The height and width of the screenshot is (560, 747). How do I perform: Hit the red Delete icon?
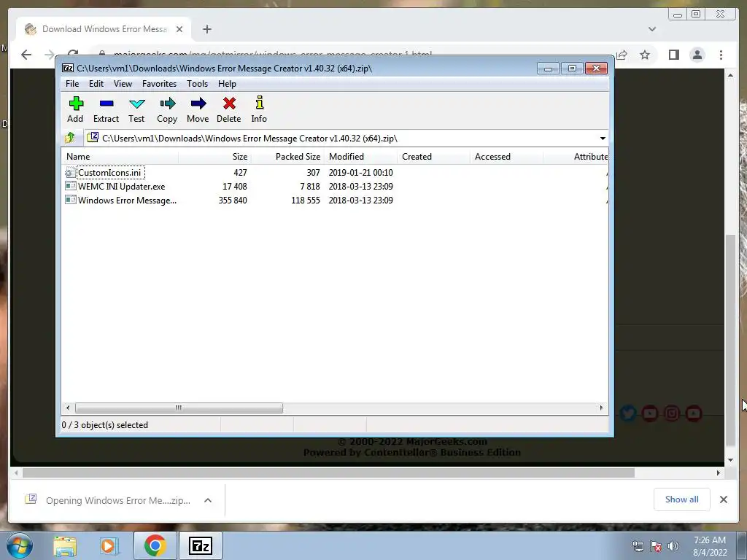(228, 109)
